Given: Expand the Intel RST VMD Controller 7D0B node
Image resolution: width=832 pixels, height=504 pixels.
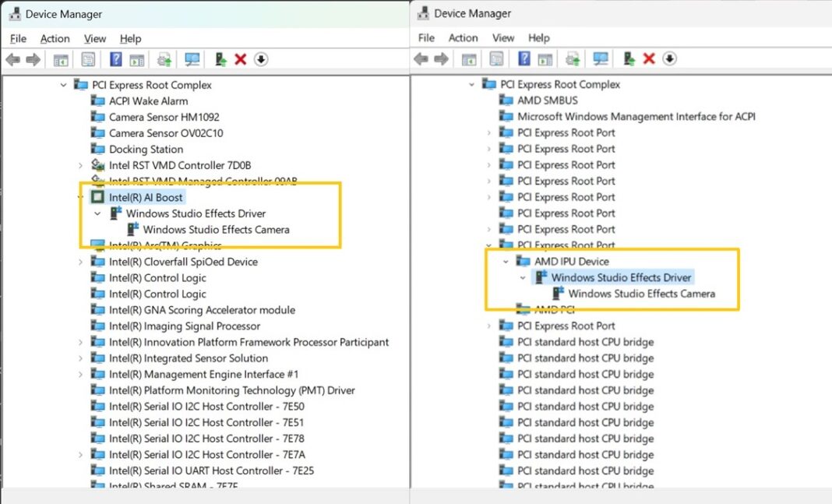Looking at the screenshot, I should coord(81,165).
